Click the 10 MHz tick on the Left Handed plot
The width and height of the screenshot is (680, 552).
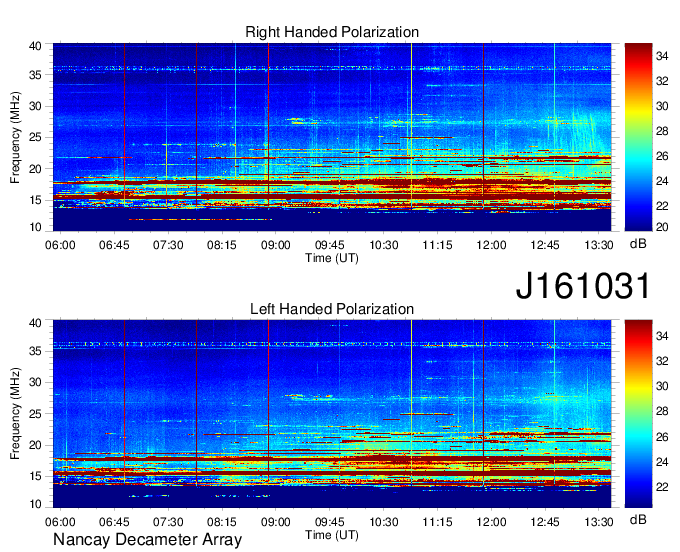tap(36, 504)
